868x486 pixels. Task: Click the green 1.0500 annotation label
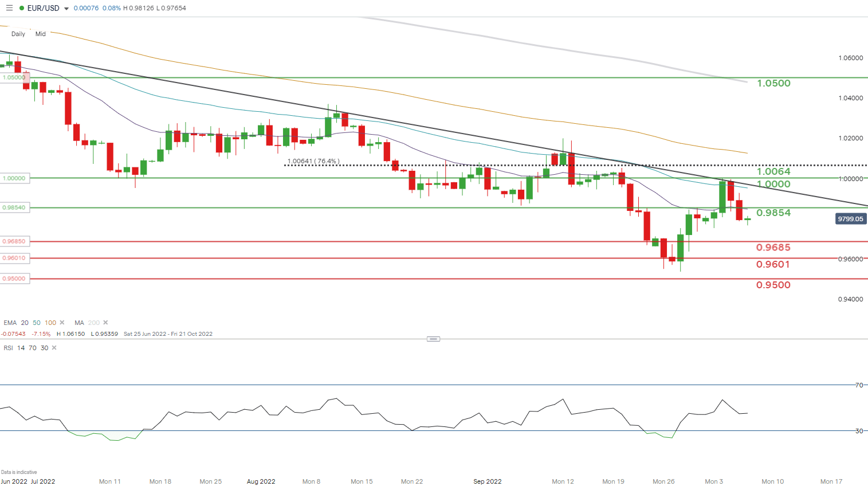pos(773,83)
